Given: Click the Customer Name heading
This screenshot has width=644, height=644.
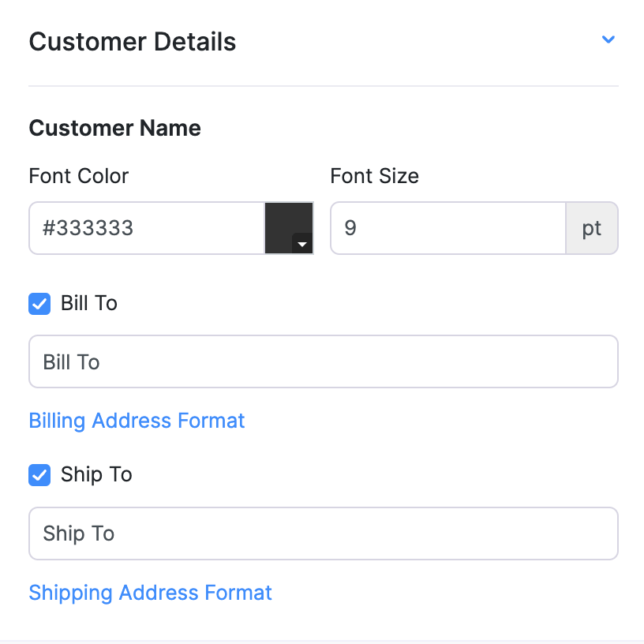Looking at the screenshot, I should tap(114, 128).
